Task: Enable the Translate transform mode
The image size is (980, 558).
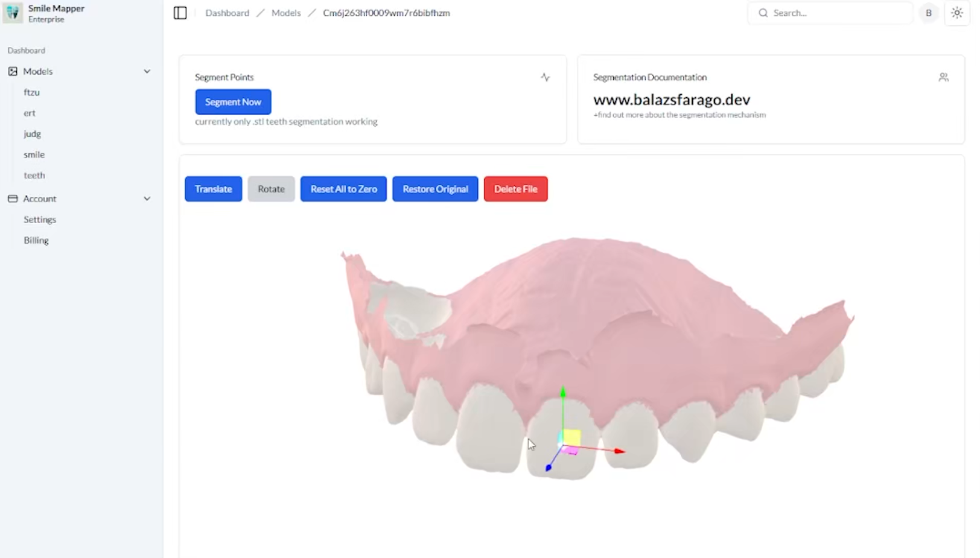Action: point(213,189)
